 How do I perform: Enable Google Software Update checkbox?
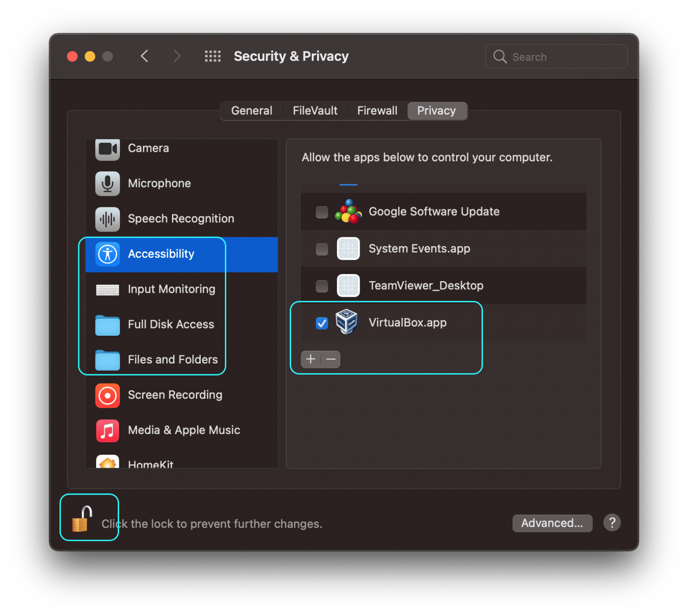pos(322,212)
